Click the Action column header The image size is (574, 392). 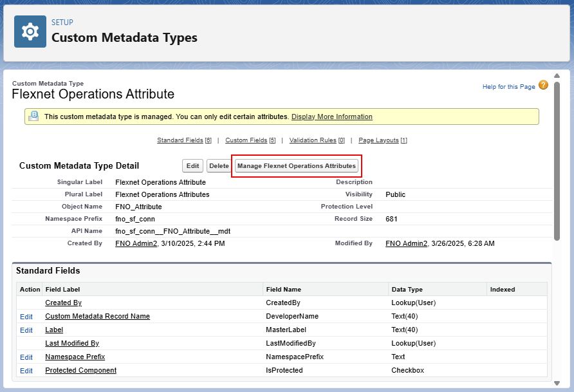30,290
